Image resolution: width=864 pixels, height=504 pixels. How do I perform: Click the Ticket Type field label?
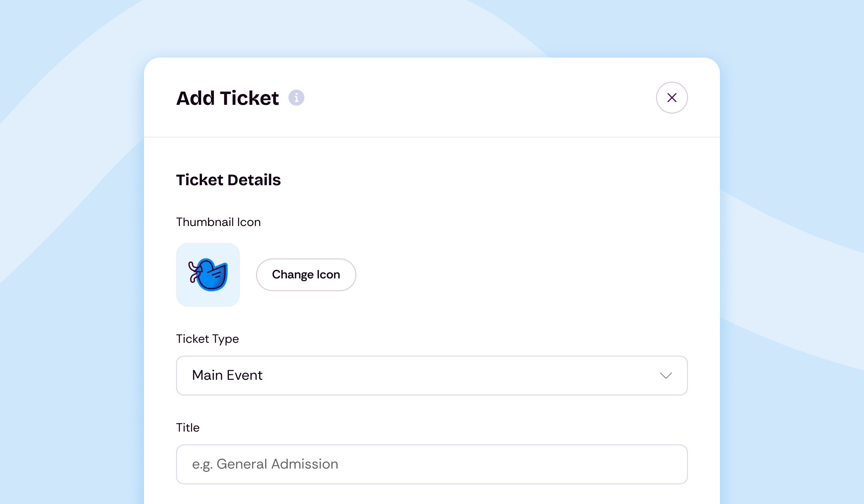(x=207, y=339)
